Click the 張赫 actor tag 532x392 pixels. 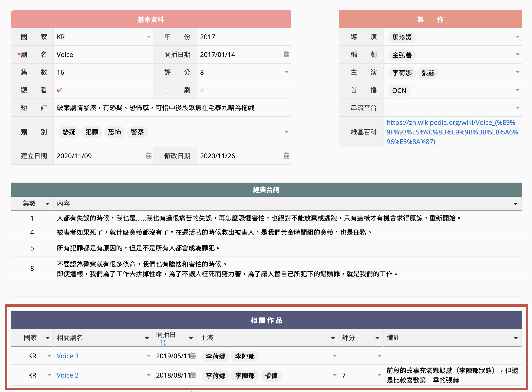coord(428,73)
